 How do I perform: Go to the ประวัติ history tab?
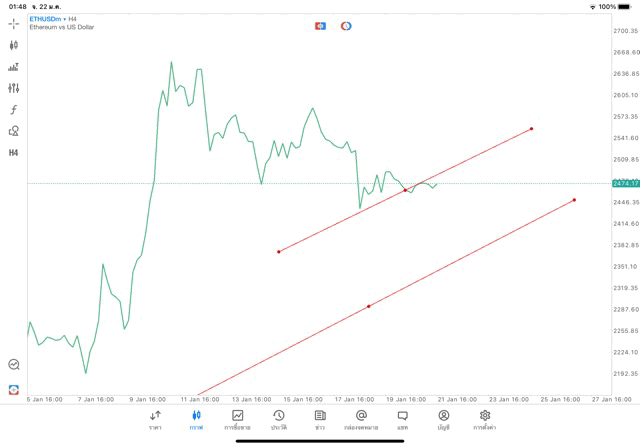pyautogui.click(x=279, y=419)
